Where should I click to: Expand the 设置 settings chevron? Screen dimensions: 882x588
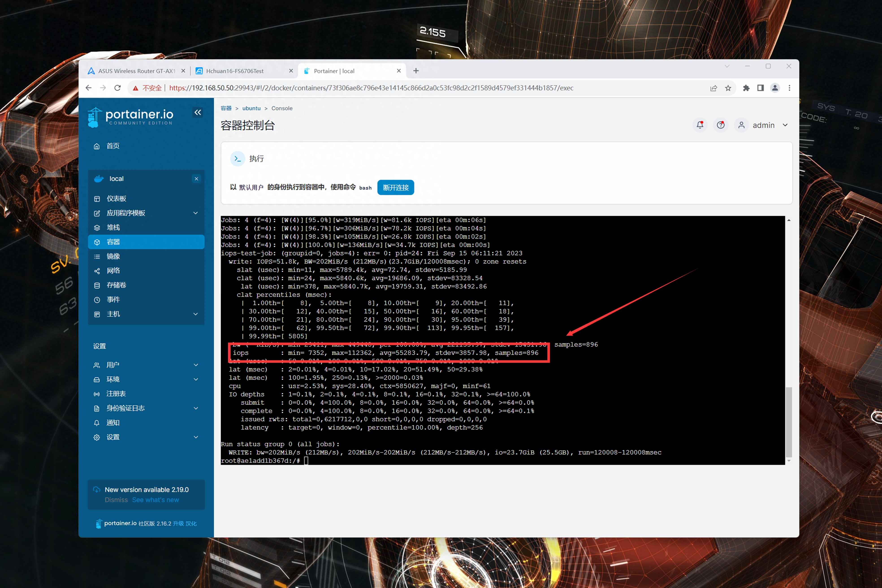[195, 437]
